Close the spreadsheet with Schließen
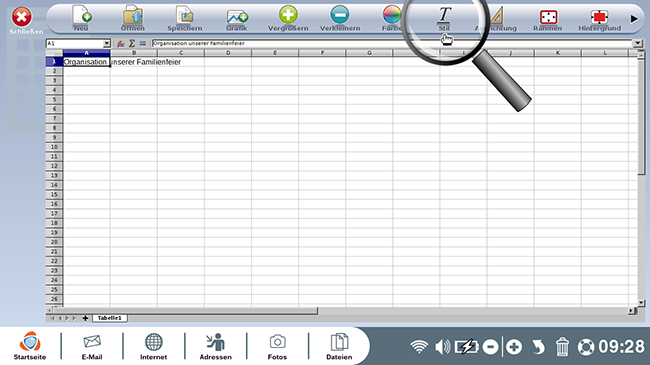The image size is (650, 365). [x=23, y=21]
